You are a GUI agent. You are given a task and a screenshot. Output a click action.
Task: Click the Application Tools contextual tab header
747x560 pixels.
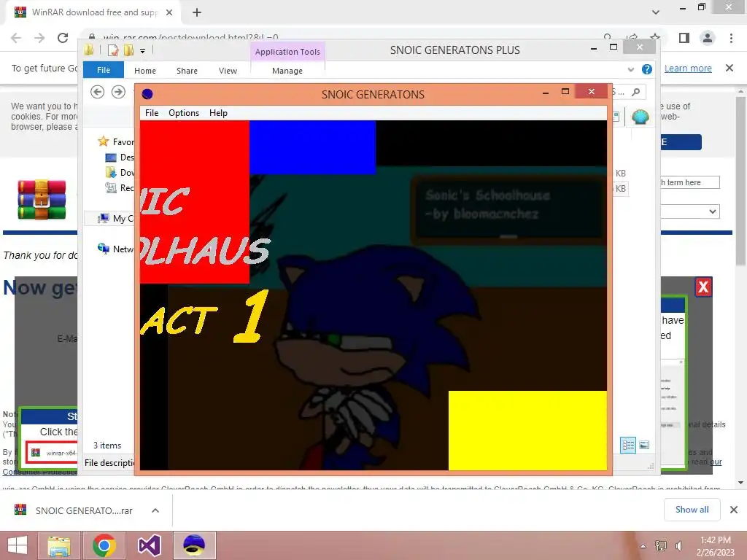coord(287,52)
